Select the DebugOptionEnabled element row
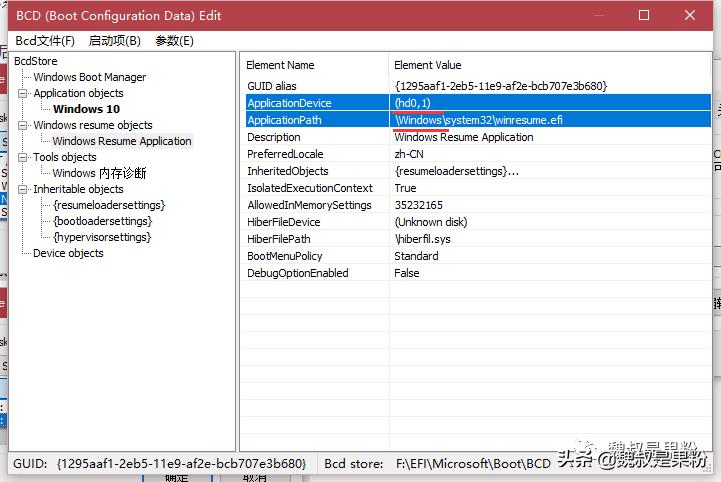 477,273
